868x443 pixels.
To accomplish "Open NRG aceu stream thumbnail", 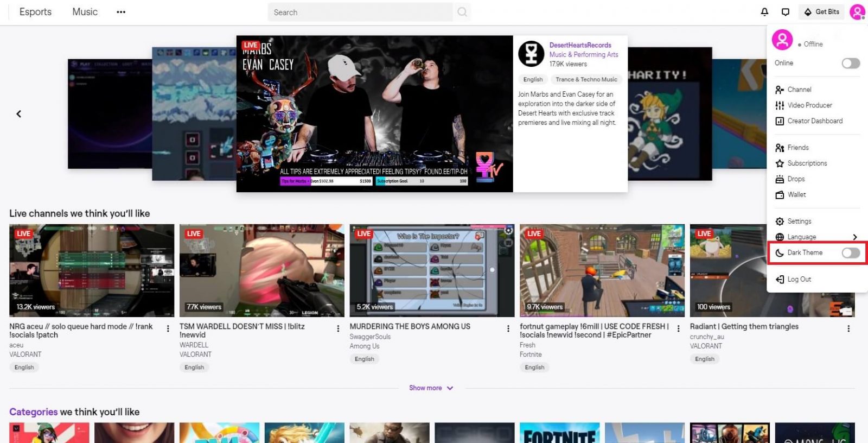I will point(92,270).
